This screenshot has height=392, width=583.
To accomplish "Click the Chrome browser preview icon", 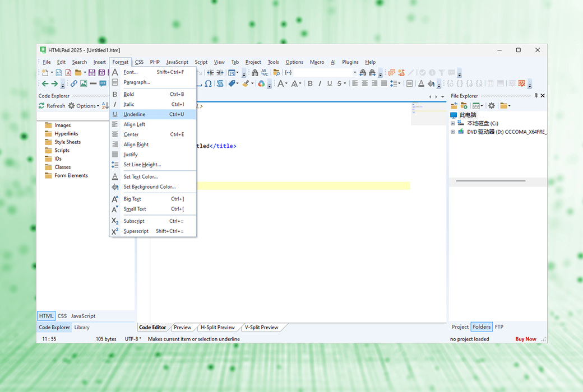I will click(x=261, y=83).
